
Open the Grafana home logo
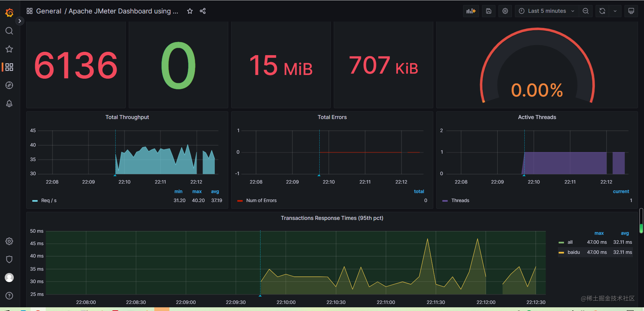tap(9, 12)
